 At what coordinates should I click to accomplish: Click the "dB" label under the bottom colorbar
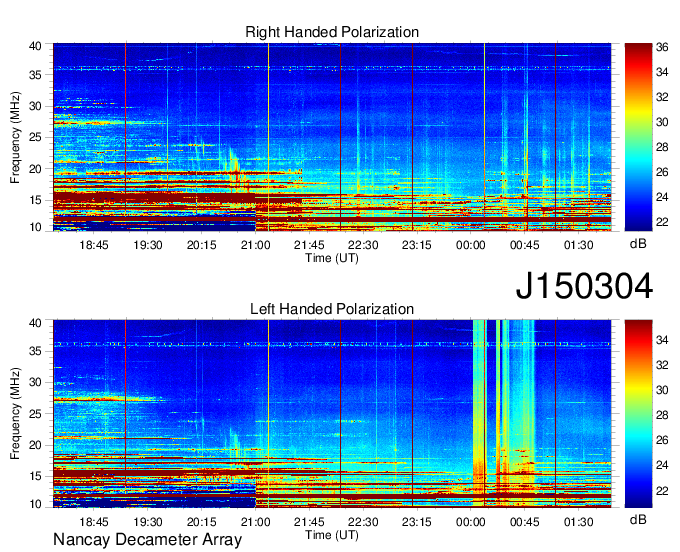coord(638,519)
